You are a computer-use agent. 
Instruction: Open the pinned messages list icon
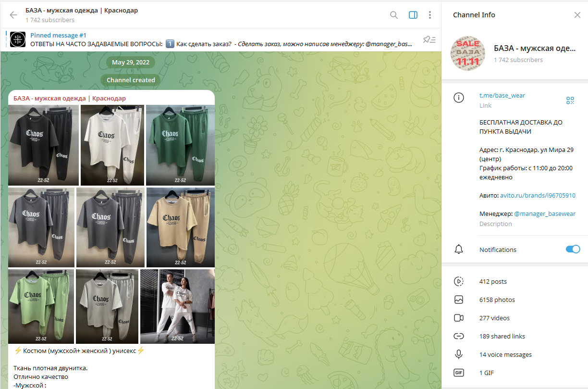[429, 39]
